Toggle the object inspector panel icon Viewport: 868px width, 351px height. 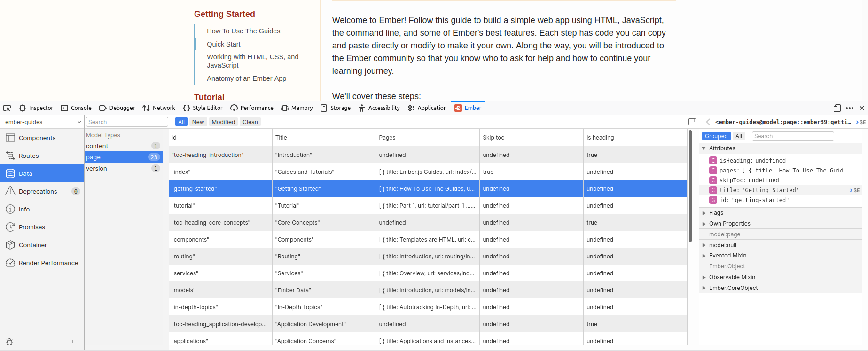click(692, 122)
